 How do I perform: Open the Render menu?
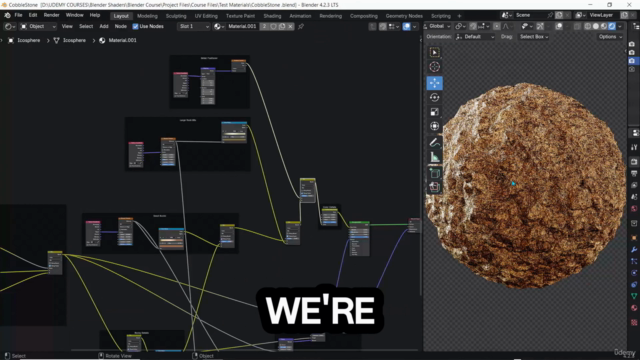click(x=51, y=15)
